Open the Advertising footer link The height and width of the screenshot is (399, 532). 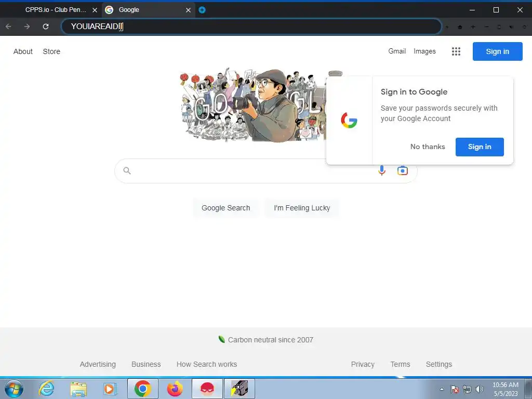pyautogui.click(x=98, y=364)
